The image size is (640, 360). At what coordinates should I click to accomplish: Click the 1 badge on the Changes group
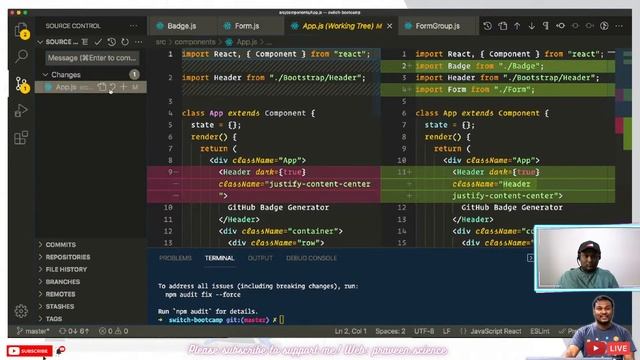tap(134, 74)
